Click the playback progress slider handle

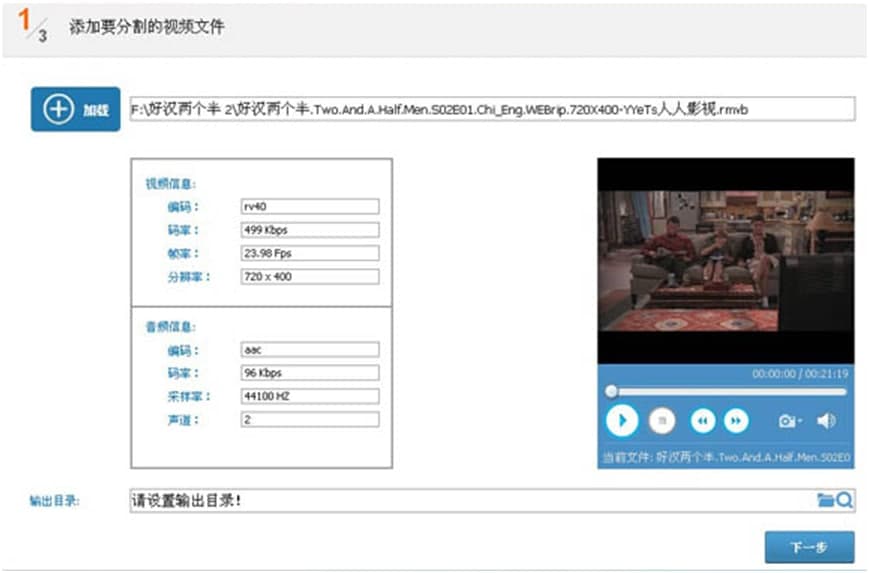611,391
